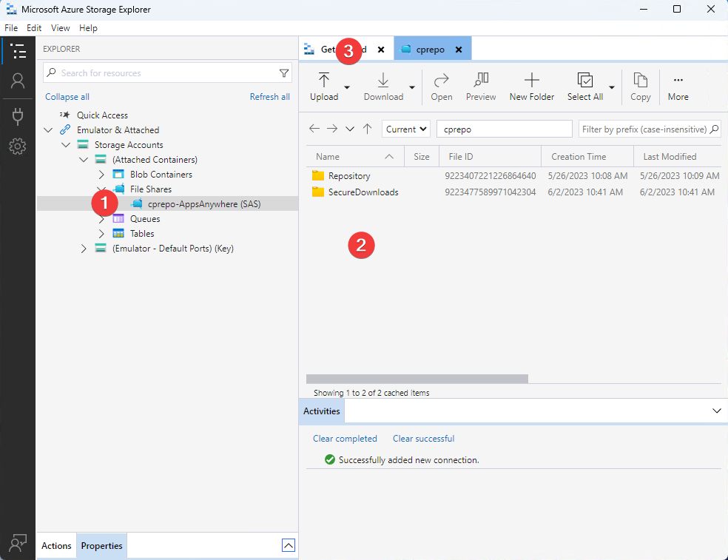Click the feedback icon at sidebar bottom
728x560 pixels.
point(18,542)
